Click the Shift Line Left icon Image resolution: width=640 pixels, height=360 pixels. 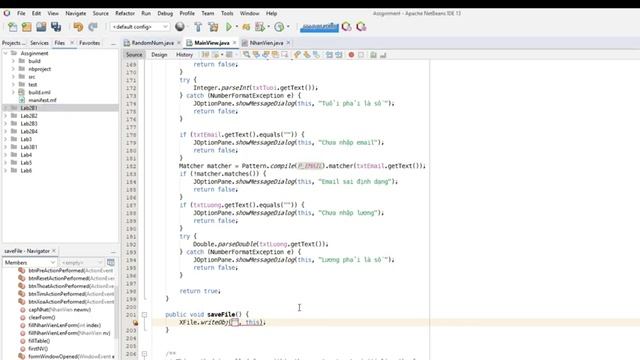coord(329,55)
